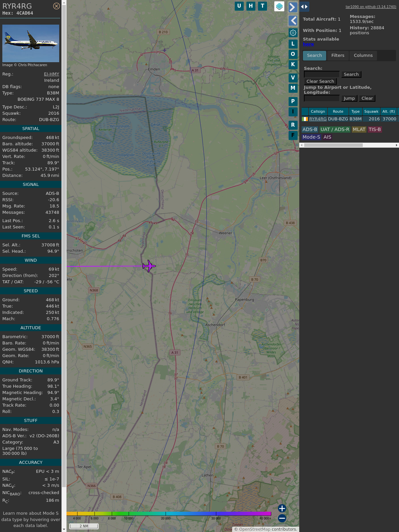Click the Jump button
Screen dimensions: 399x532
click(349, 98)
